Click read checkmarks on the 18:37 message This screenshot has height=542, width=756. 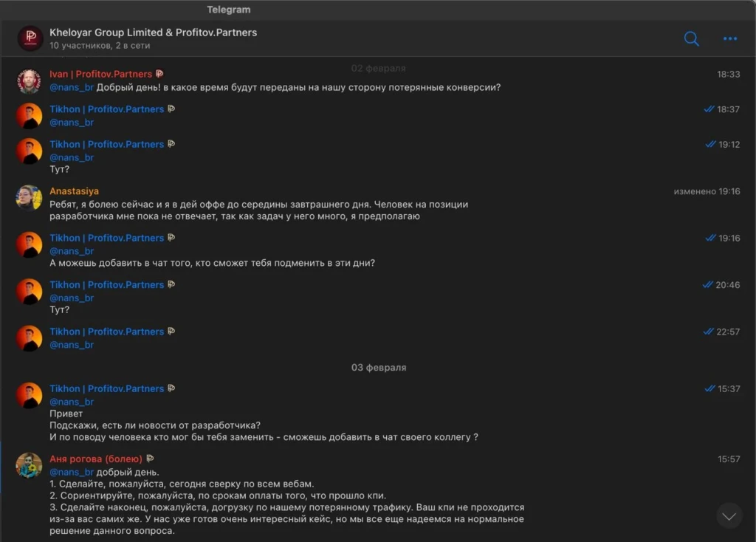(708, 109)
